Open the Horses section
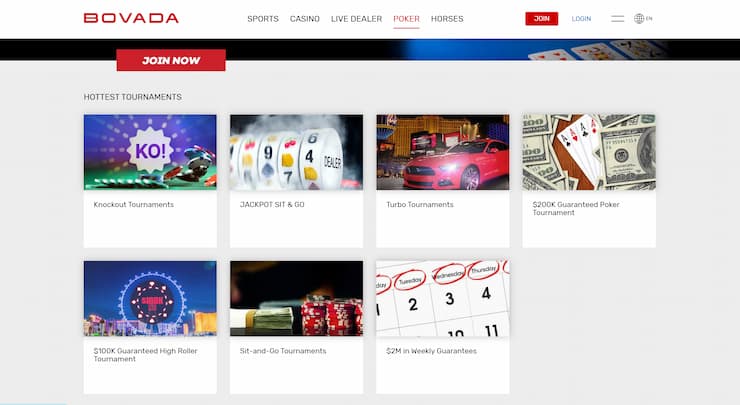This screenshot has height=405, width=740. point(447,19)
